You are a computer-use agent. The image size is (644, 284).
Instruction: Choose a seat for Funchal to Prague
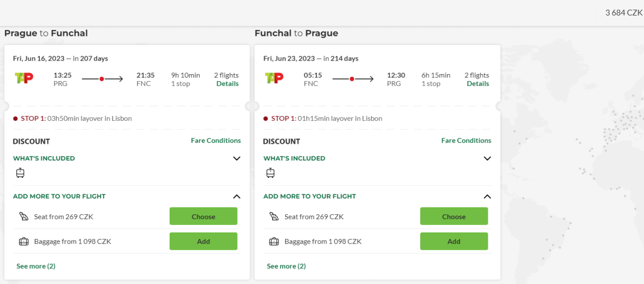453,217
